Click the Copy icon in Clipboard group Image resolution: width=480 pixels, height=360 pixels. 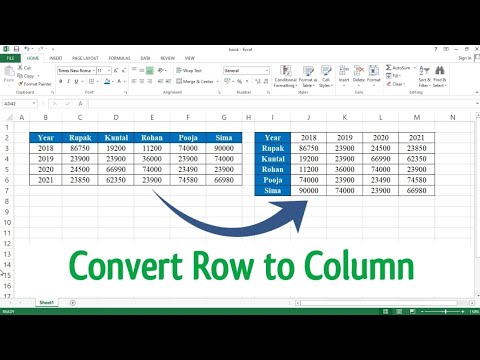tap(20, 76)
